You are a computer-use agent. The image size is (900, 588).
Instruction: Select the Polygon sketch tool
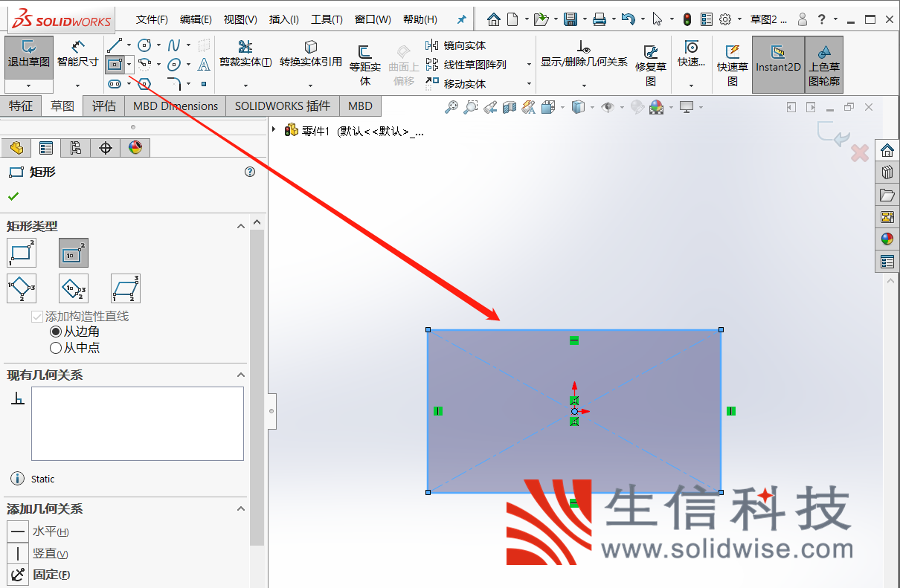coord(145,83)
